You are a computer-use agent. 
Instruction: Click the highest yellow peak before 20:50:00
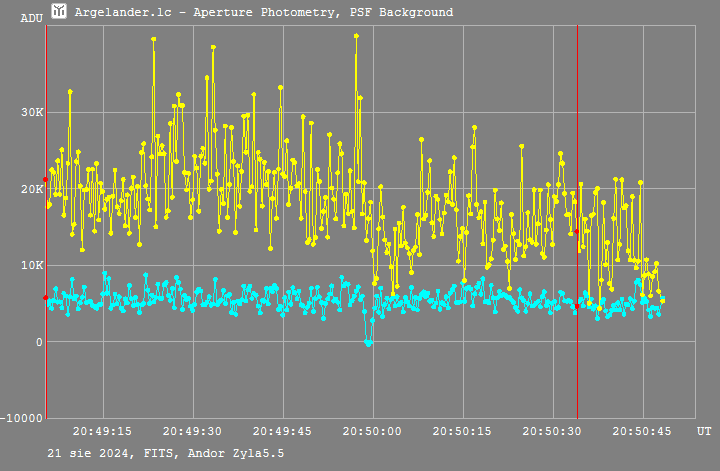point(356,36)
